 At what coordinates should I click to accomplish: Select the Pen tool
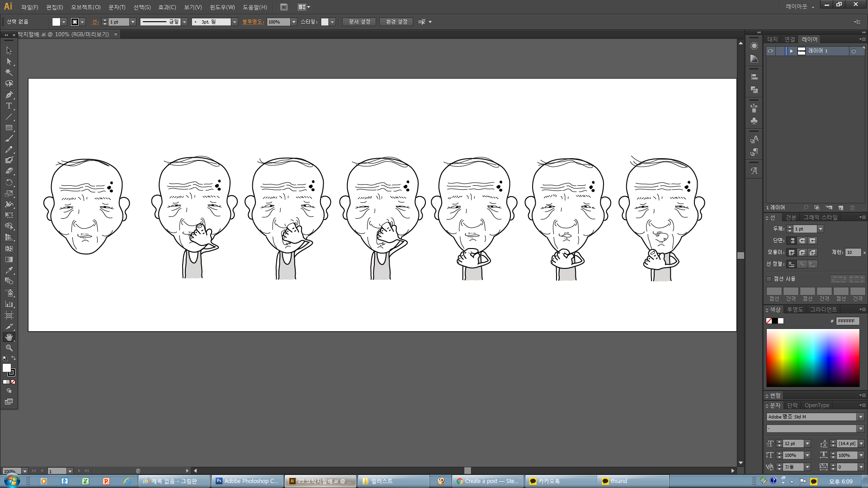(9, 95)
